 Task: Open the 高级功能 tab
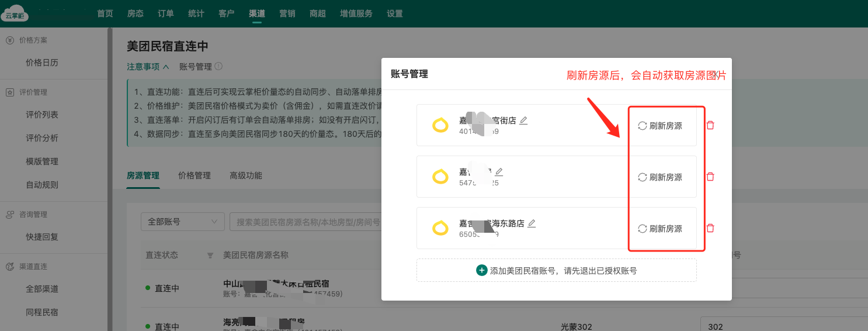pyautogui.click(x=246, y=175)
